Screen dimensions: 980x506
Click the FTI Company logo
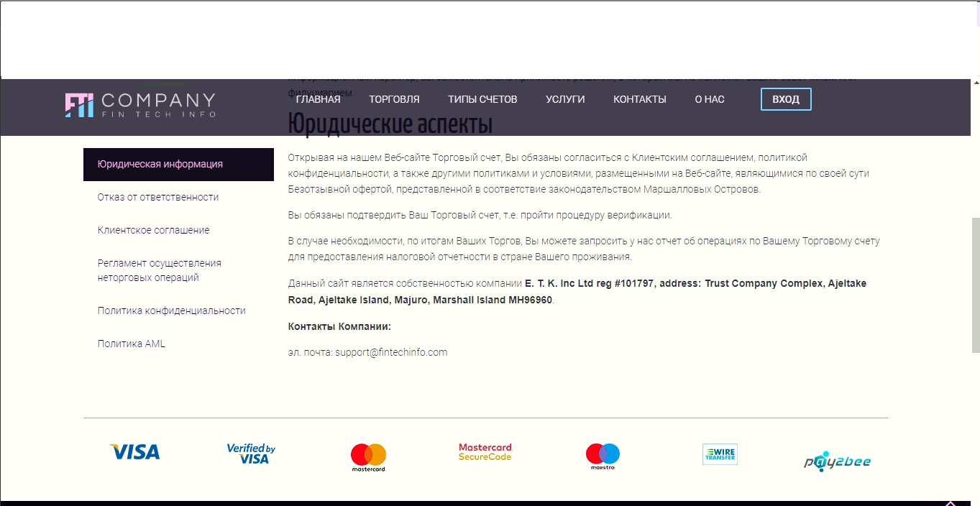point(140,105)
